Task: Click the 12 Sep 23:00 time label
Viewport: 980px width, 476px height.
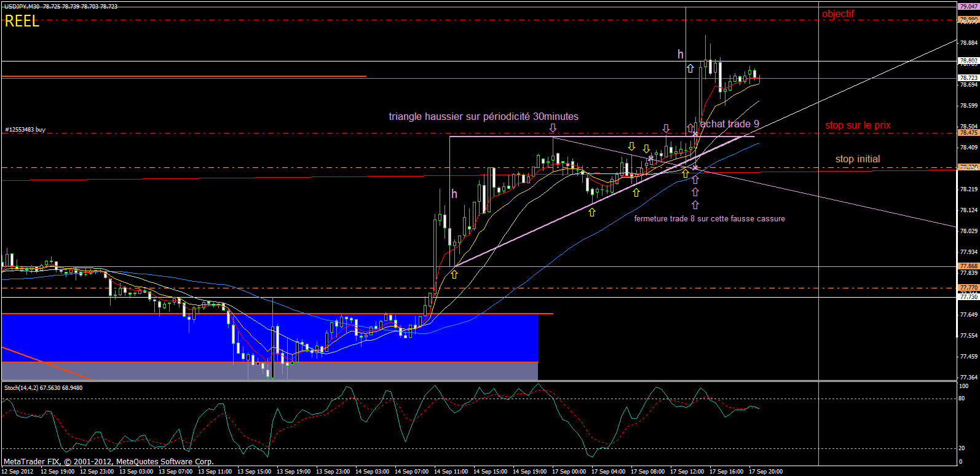Action: tap(97, 472)
